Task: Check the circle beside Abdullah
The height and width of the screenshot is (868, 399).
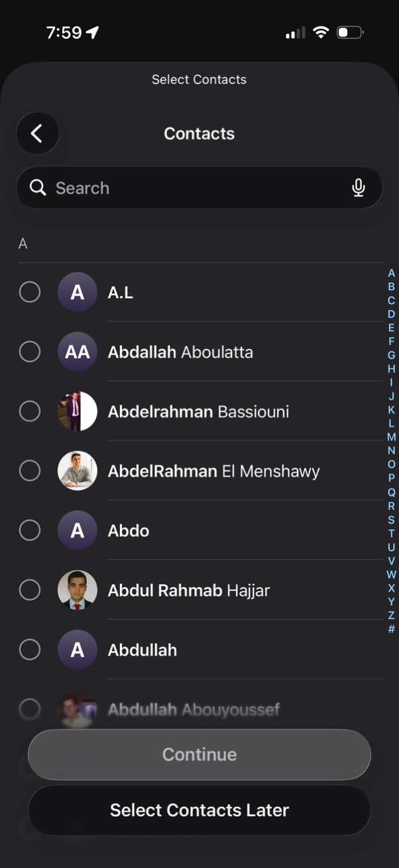Action: [x=30, y=650]
